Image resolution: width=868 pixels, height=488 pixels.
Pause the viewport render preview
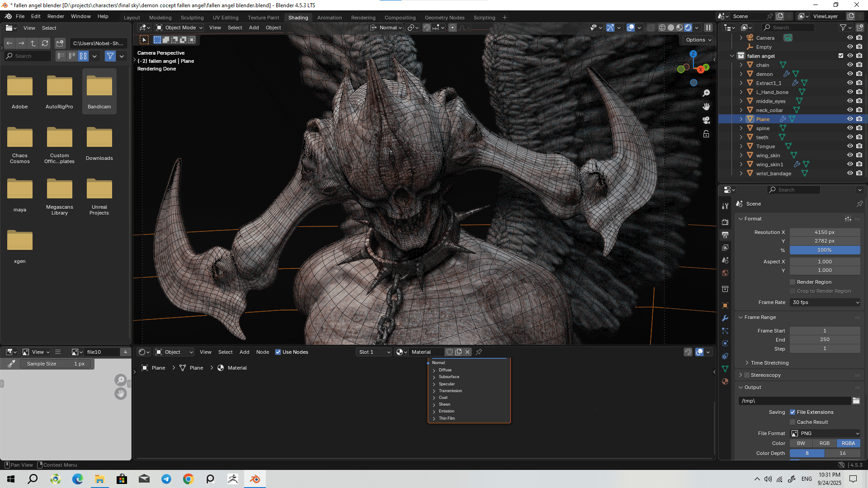point(708,28)
